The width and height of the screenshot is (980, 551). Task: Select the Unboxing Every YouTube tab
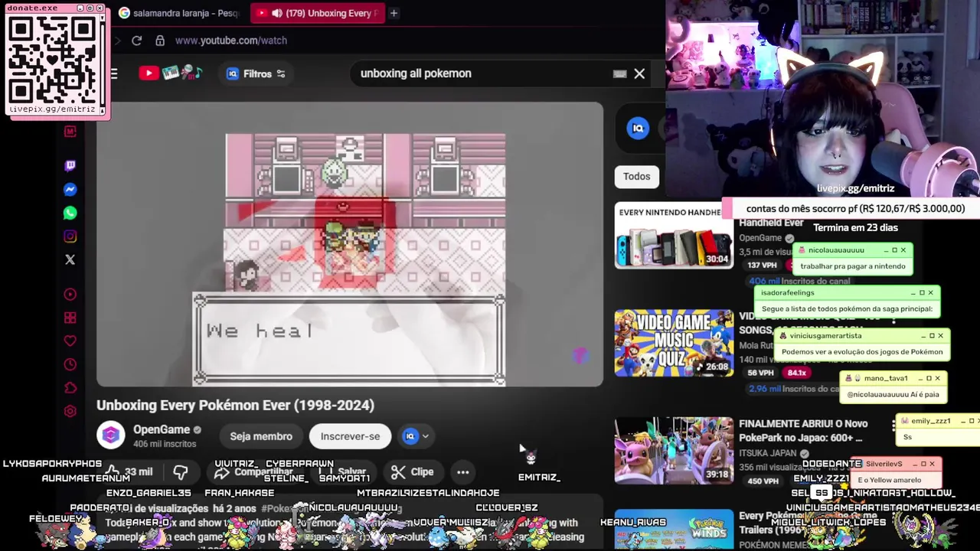(x=316, y=13)
